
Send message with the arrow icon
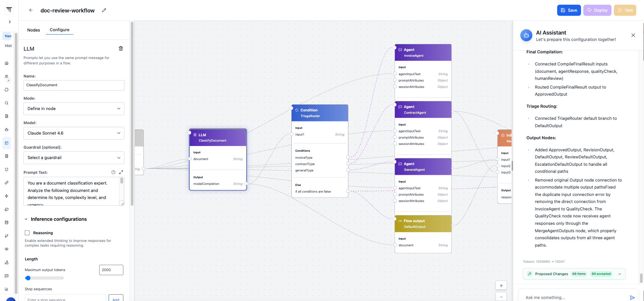click(x=632, y=298)
